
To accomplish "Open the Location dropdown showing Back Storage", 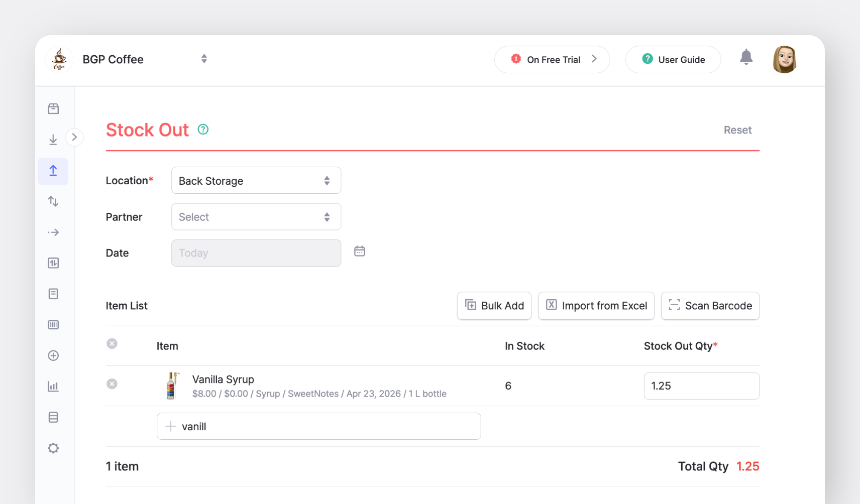I will (x=256, y=181).
